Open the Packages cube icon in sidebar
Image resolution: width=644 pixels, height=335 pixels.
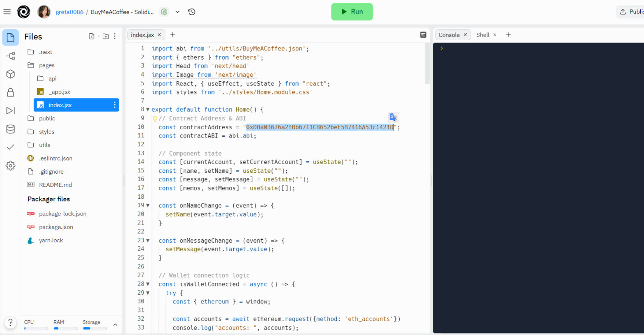pyautogui.click(x=11, y=74)
